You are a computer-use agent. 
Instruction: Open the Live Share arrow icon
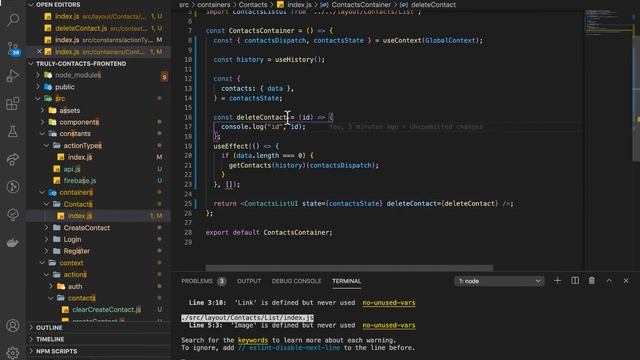pyautogui.click(x=13, y=159)
